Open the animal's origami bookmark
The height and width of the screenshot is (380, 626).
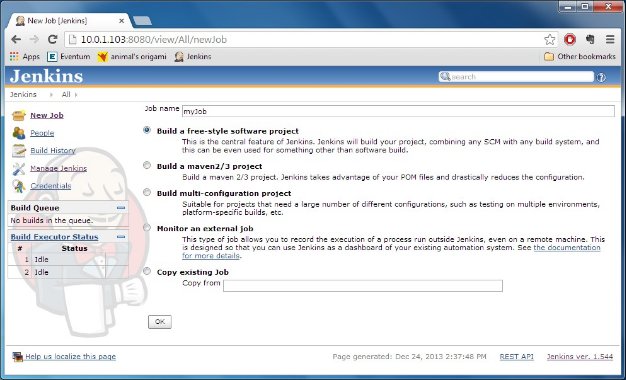tap(132, 57)
